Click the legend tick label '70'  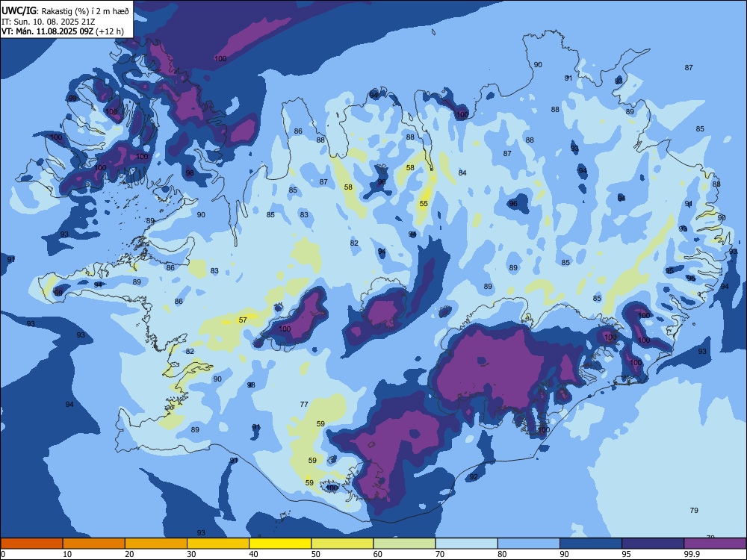tap(440, 554)
